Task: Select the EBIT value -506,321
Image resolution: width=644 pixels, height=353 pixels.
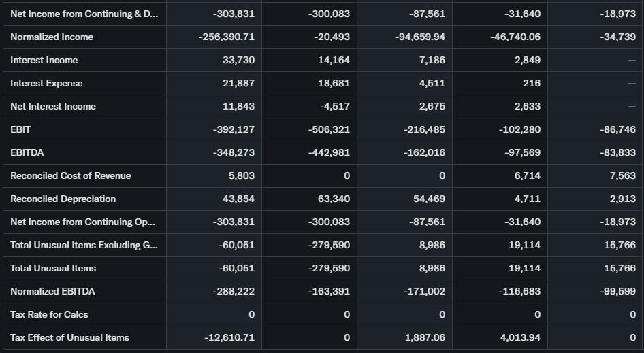Action: 329,129
